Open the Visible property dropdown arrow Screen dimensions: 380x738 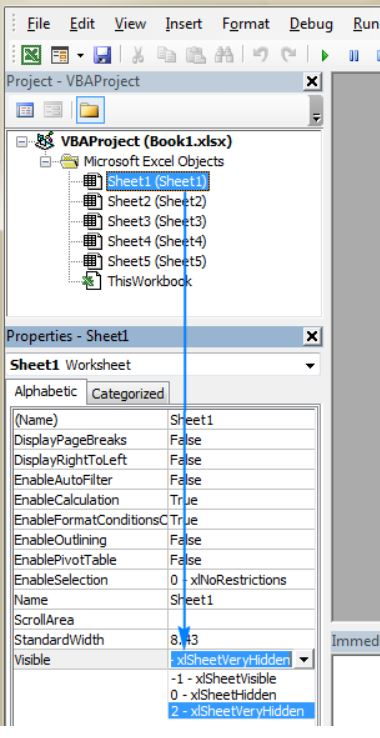tap(304, 660)
